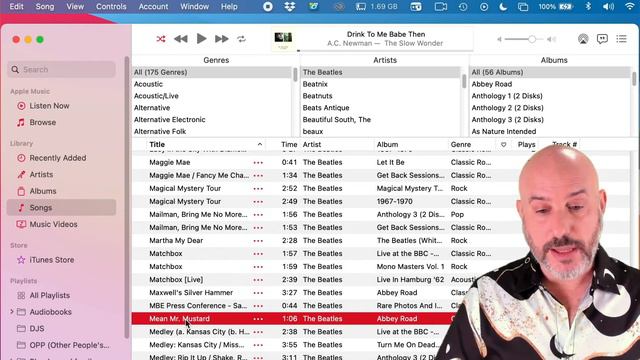Sort by Plays column header
This screenshot has width=640, height=360.
[526, 144]
